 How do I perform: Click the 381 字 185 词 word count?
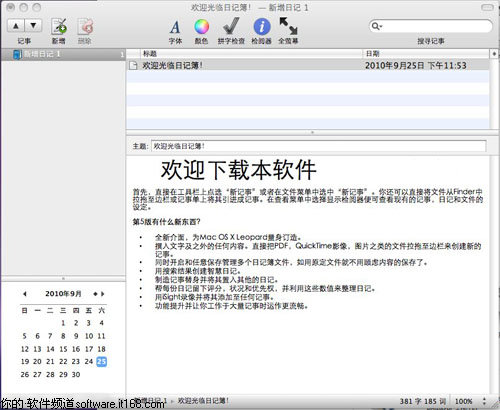tap(423, 401)
